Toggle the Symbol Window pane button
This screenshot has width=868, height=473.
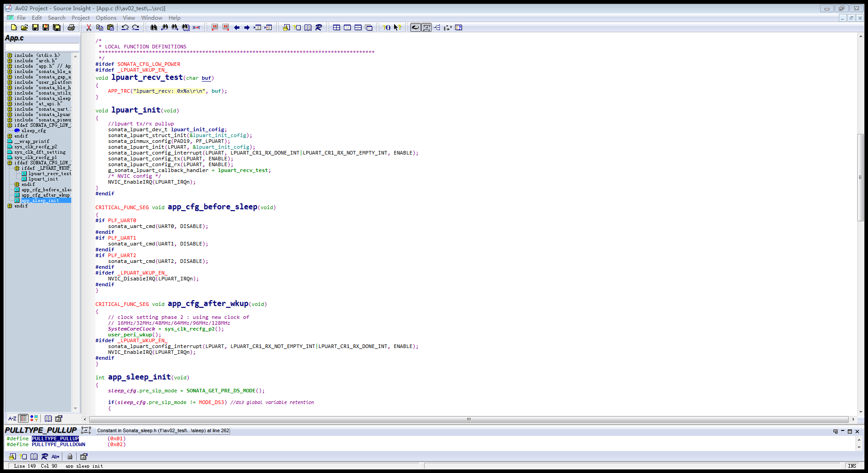pos(416,27)
